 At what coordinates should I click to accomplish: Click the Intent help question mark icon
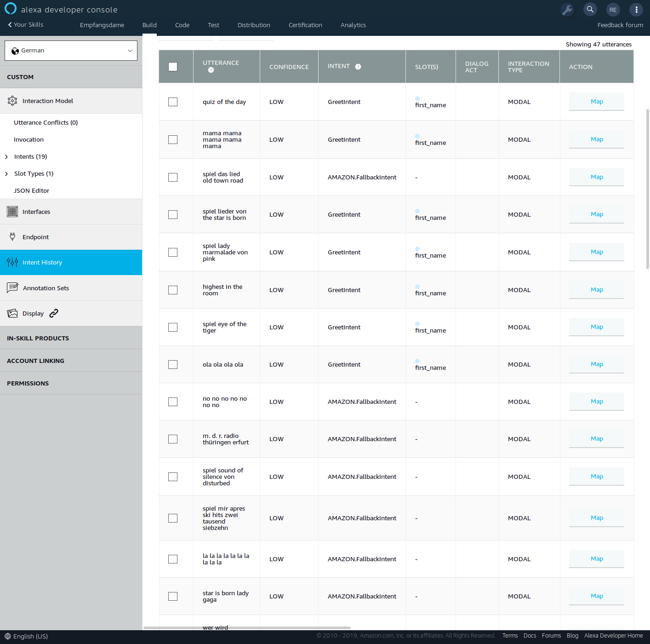358,67
